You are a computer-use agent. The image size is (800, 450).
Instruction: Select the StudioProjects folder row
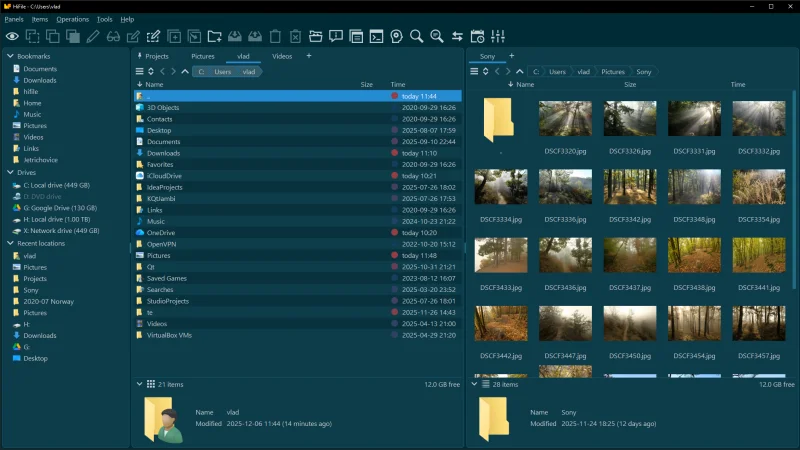[x=297, y=301]
